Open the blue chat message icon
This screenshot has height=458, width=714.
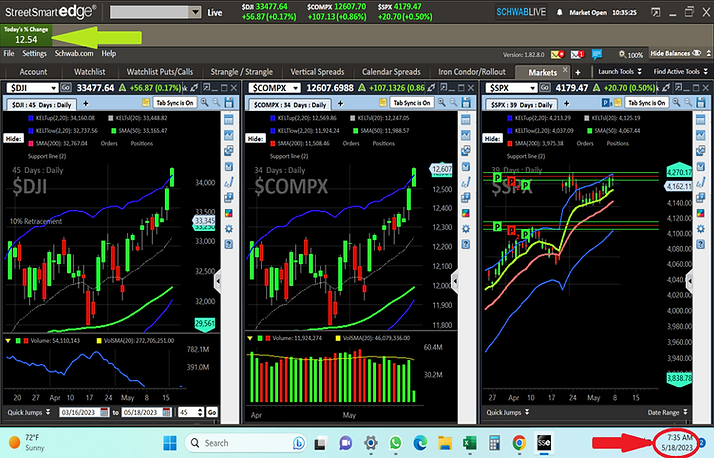pos(597,55)
